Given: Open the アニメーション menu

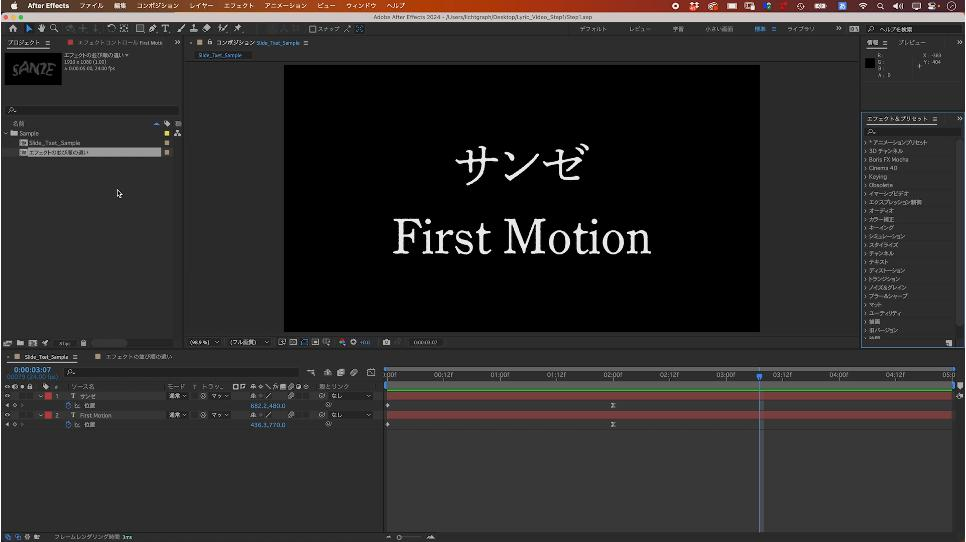Looking at the screenshot, I should click(286, 6).
